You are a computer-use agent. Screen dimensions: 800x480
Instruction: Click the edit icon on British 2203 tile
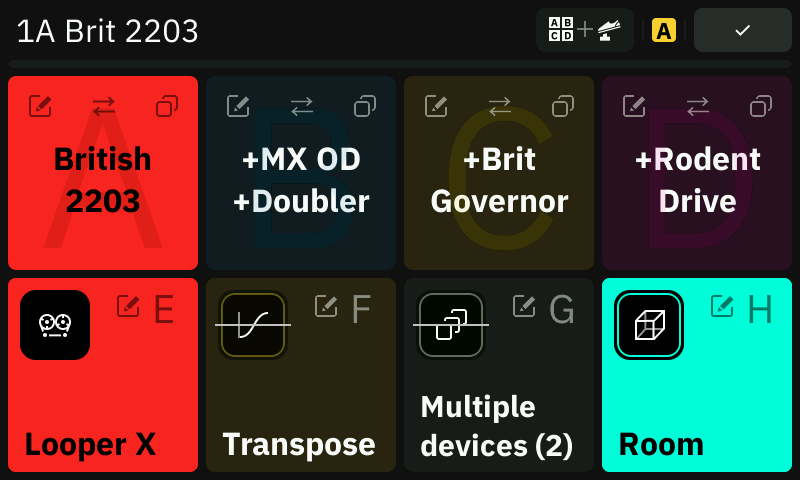click(40, 106)
